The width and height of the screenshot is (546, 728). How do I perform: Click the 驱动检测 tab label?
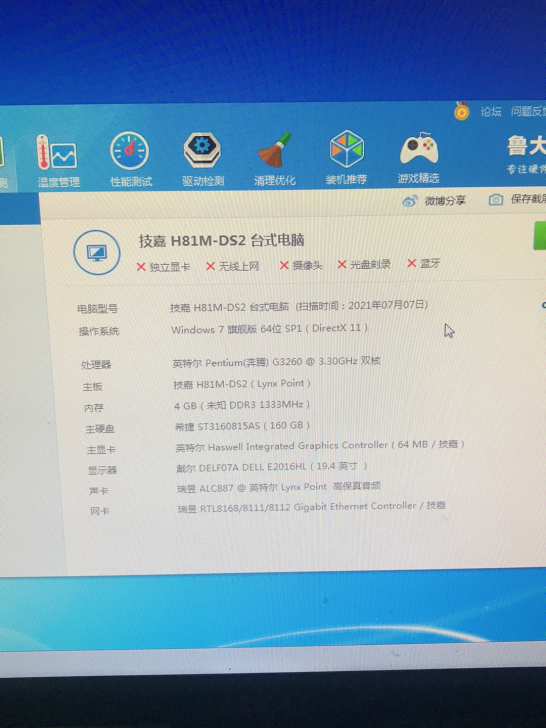click(x=203, y=181)
